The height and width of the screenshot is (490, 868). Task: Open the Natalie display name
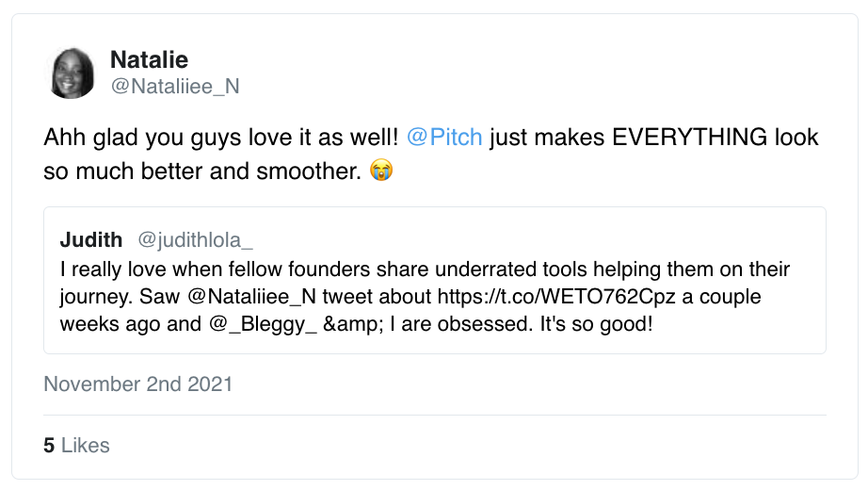tap(149, 60)
